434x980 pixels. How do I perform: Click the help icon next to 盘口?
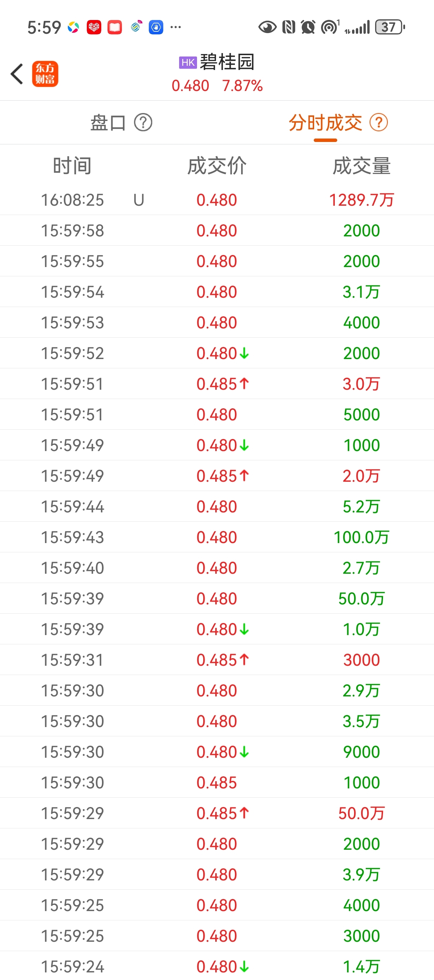143,123
